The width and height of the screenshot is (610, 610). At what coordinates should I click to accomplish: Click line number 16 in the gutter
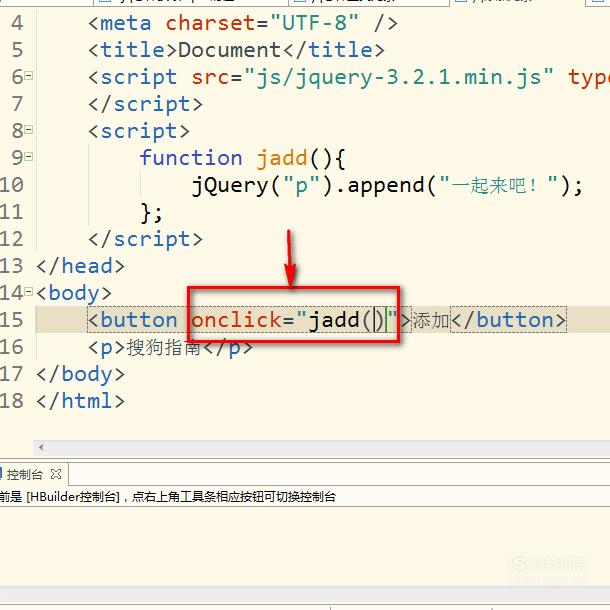[12, 347]
